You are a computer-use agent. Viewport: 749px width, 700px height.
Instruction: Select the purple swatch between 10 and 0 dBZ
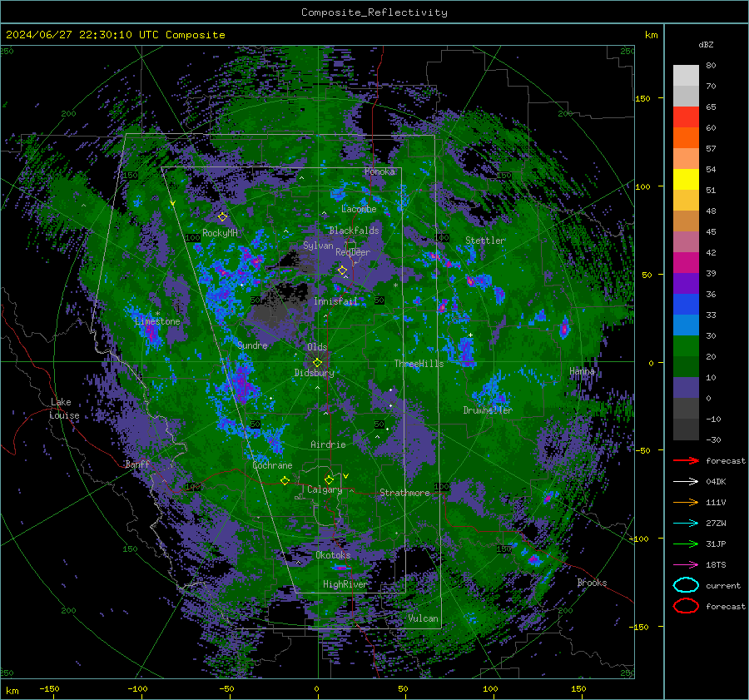point(686,388)
